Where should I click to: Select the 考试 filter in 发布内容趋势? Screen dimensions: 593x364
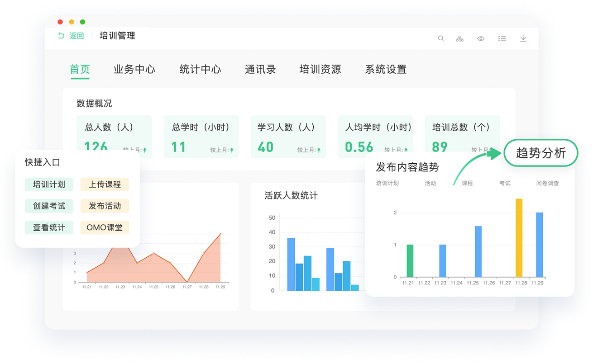[505, 183]
